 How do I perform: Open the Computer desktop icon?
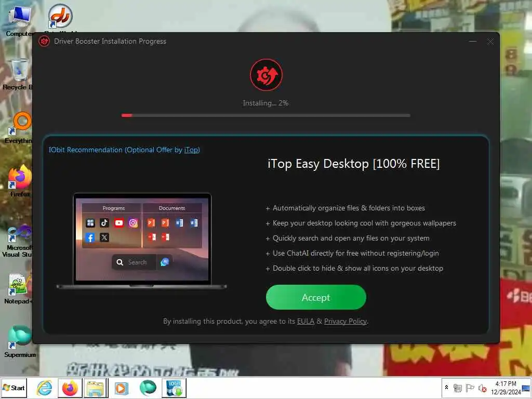[19, 21]
